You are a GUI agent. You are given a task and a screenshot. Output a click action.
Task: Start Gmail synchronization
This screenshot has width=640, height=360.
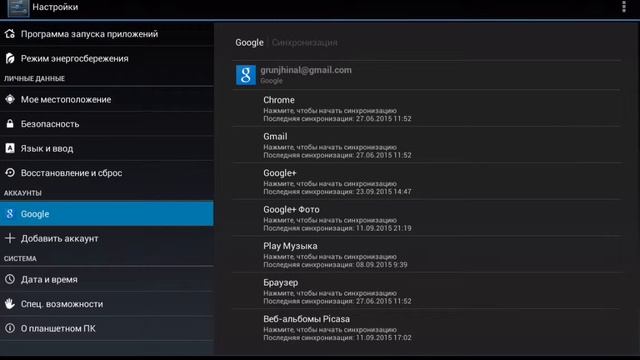tap(427, 145)
